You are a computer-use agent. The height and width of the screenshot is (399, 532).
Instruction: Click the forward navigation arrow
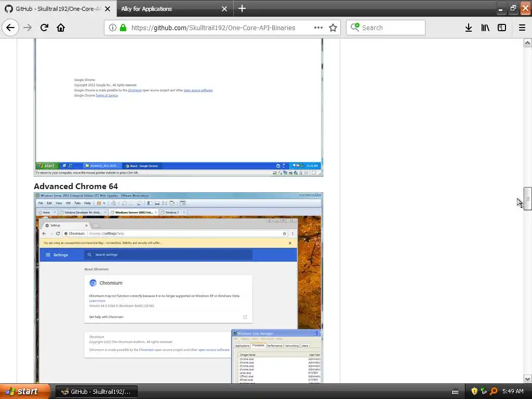click(28, 28)
